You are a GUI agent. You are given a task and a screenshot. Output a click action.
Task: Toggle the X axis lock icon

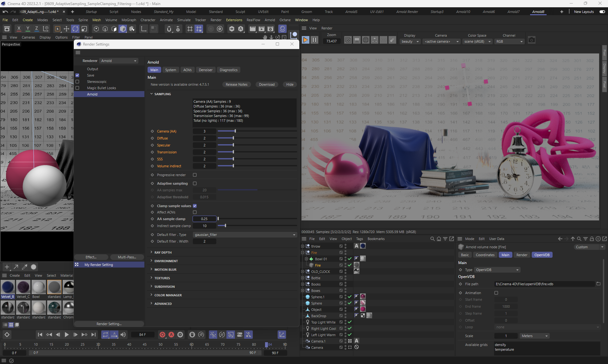(19, 29)
